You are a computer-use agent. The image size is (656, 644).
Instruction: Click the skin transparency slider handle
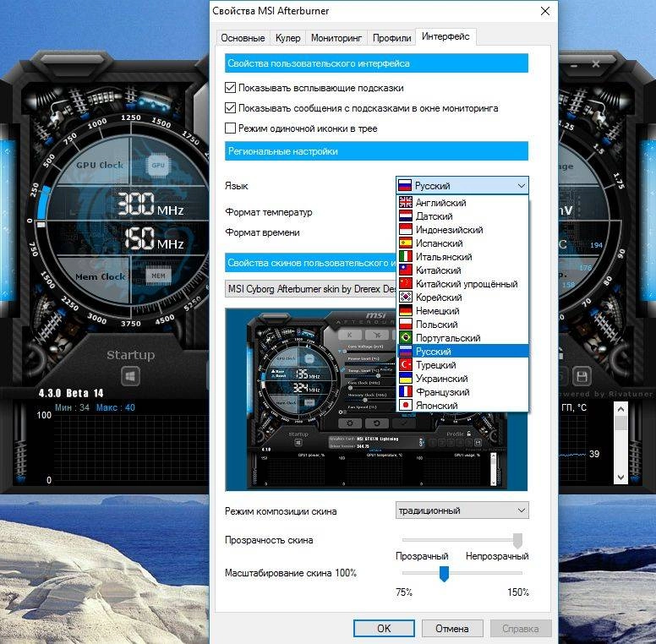coord(518,540)
